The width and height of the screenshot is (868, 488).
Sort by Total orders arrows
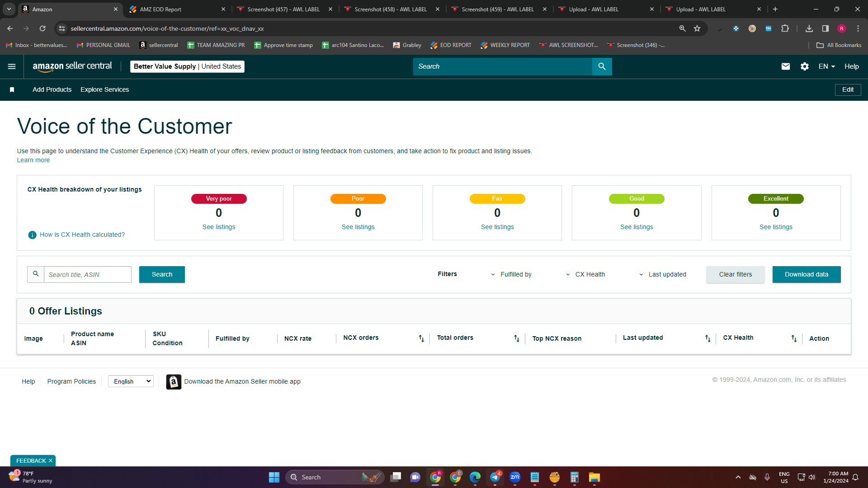click(x=517, y=338)
